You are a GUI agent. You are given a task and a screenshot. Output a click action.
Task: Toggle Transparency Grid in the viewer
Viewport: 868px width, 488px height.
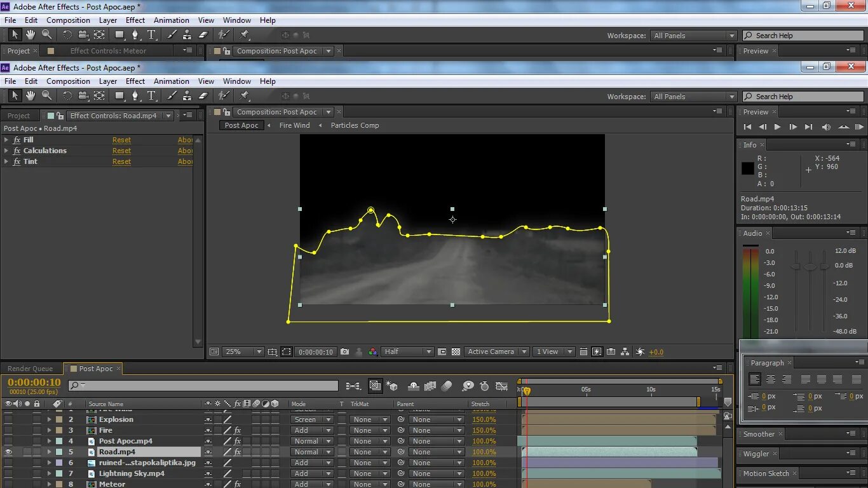[456, 351]
